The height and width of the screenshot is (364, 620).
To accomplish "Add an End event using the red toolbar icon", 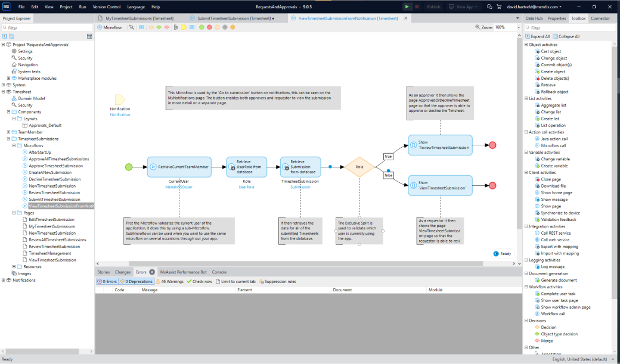I will click(x=210, y=27).
